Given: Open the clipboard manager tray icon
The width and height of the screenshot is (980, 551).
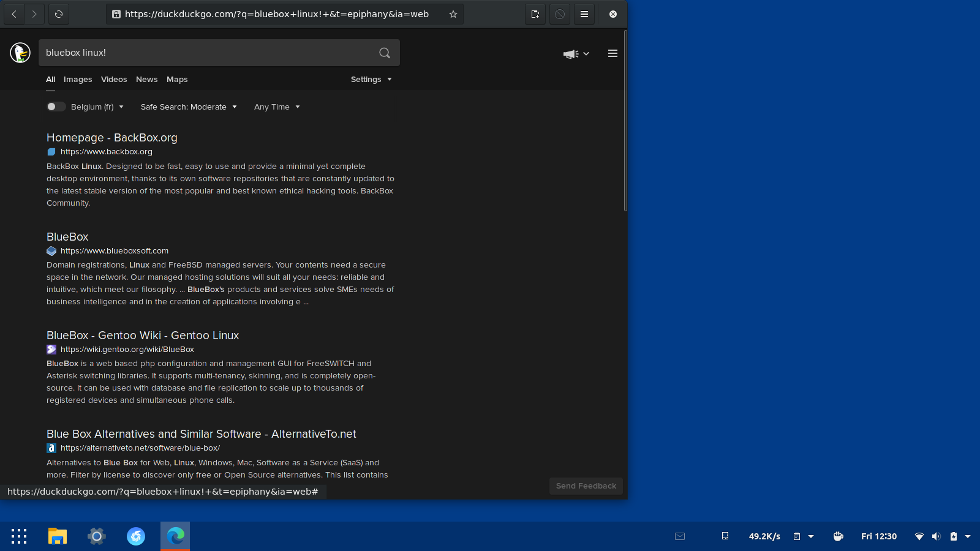Looking at the screenshot, I should (x=797, y=536).
